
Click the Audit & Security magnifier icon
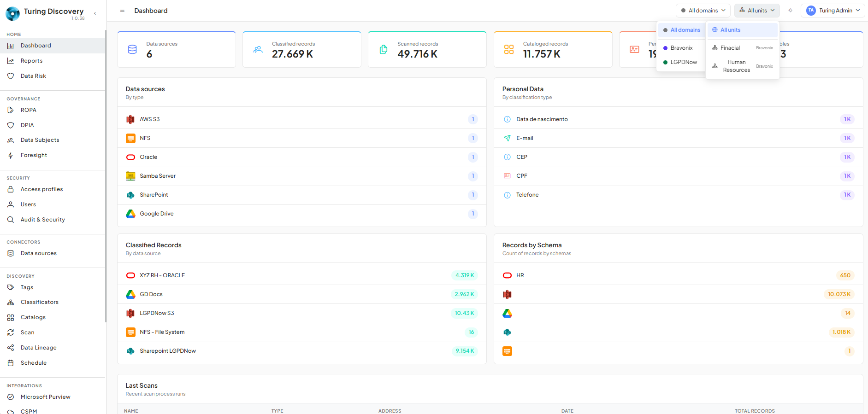tap(11, 220)
